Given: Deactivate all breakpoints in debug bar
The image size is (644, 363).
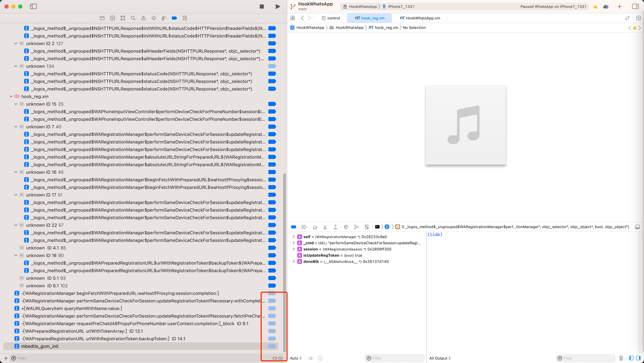Looking at the screenshot, I should coord(294,227).
